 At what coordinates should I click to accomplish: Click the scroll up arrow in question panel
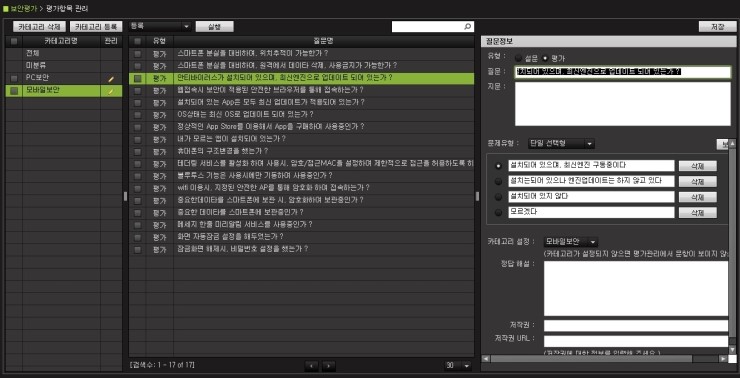(x=732, y=143)
